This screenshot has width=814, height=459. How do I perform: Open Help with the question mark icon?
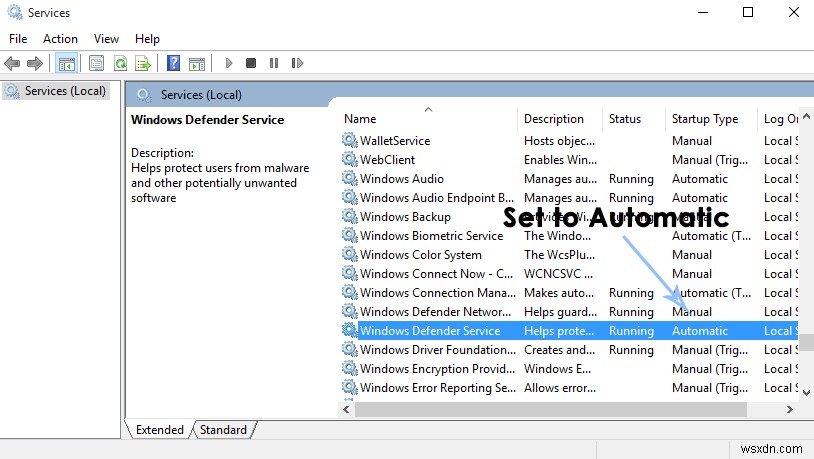[173, 63]
